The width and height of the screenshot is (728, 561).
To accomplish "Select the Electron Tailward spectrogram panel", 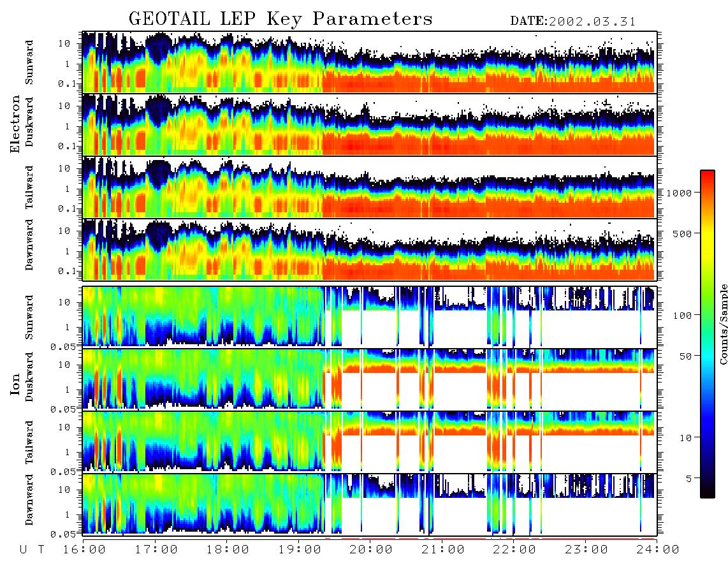I will pyautogui.click(x=370, y=187).
